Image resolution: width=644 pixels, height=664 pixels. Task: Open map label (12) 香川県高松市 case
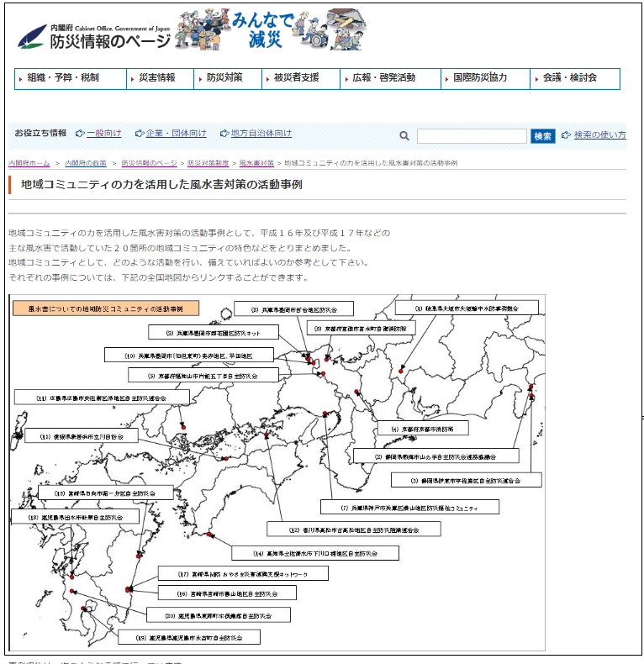[354, 530]
